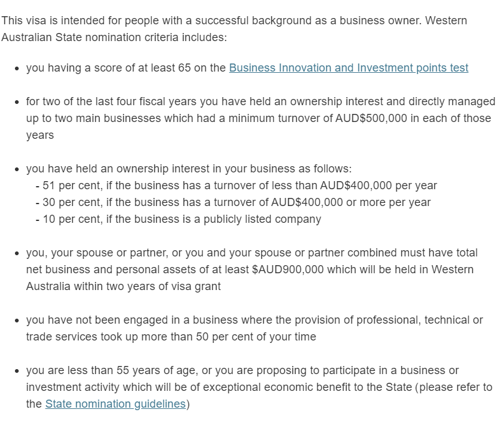Click the intro paragraph about business owner visa
The width and height of the screenshot is (504, 422).
[234, 29]
